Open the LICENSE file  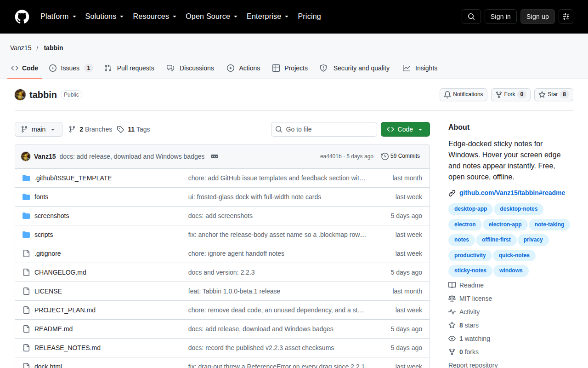(x=48, y=291)
